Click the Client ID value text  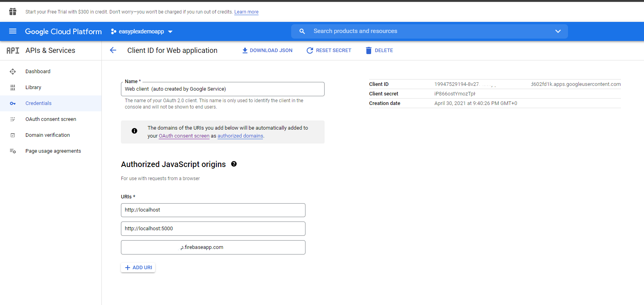pyautogui.click(x=527, y=84)
